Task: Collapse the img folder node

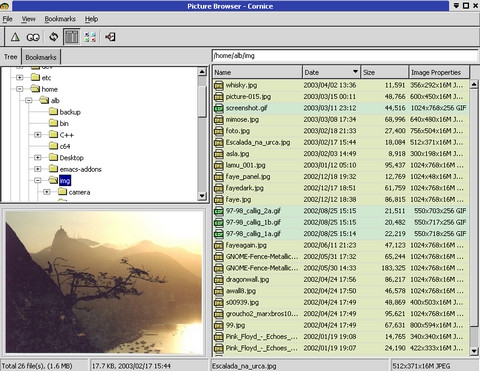Action: coord(38,180)
